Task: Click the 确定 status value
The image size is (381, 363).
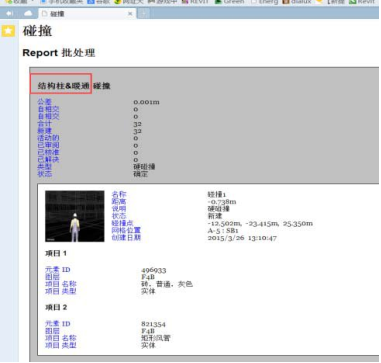Action: 140,174
